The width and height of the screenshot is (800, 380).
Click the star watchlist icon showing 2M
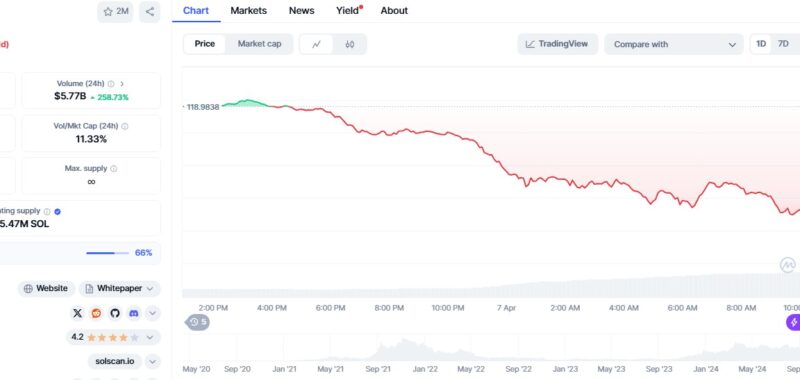point(115,12)
